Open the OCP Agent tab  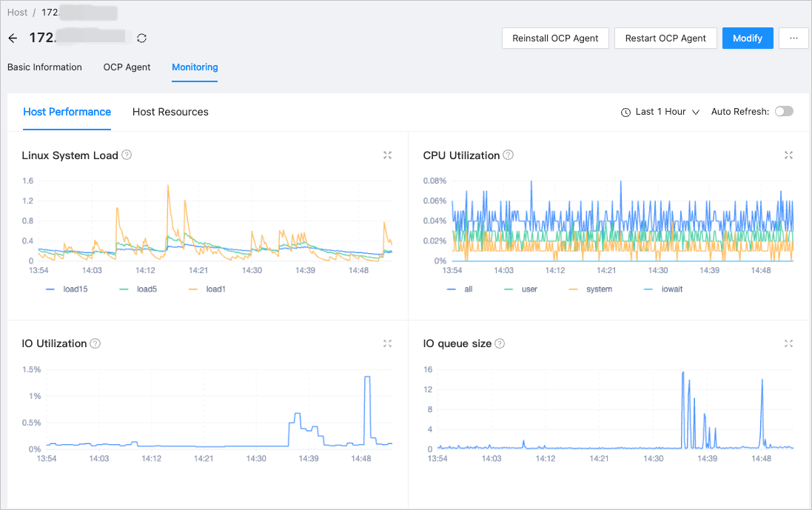[127, 67]
